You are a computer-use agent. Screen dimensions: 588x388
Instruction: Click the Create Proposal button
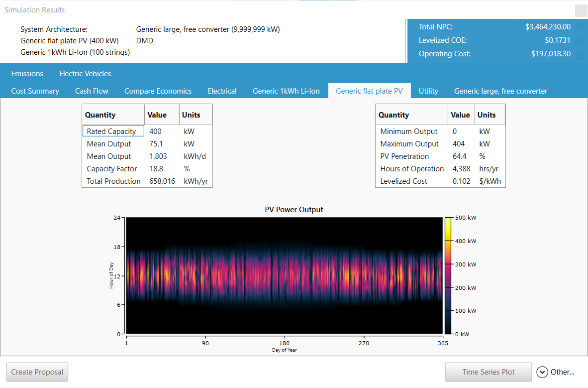click(37, 372)
